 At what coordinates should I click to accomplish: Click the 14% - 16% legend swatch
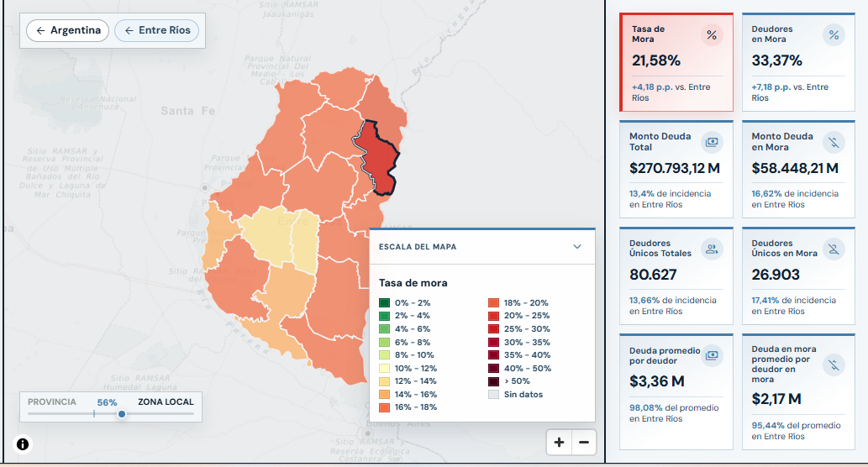coord(384,394)
